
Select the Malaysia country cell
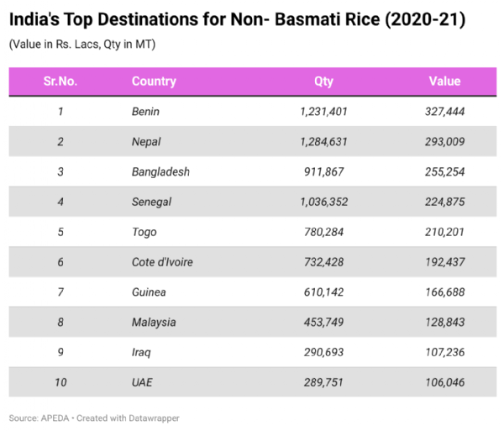tap(154, 323)
